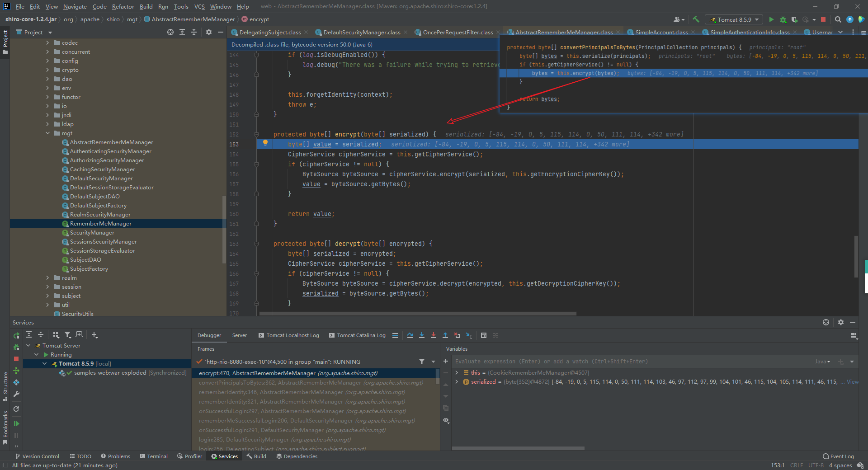Click the red Stop icon in Services sidebar
Screen dimensions: 868x470
point(16,359)
